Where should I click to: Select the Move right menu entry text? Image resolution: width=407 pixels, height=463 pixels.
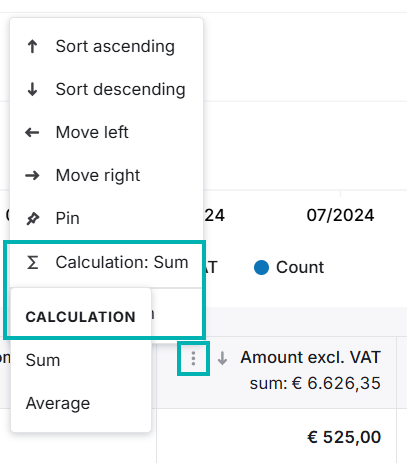pyautogui.click(x=98, y=175)
